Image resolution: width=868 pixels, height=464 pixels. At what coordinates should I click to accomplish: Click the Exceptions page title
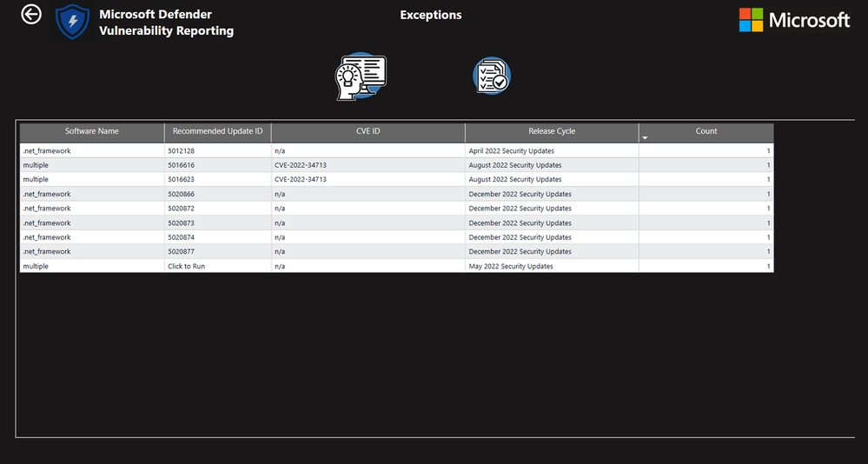pyautogui.click(x=431, y=15)
